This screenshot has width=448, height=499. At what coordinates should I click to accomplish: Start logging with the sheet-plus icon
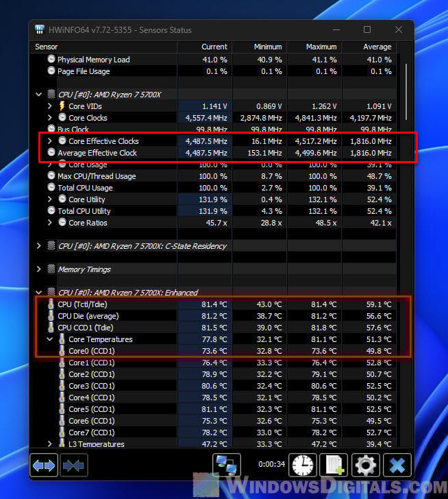pyautogui.click(x=334, y=465)
